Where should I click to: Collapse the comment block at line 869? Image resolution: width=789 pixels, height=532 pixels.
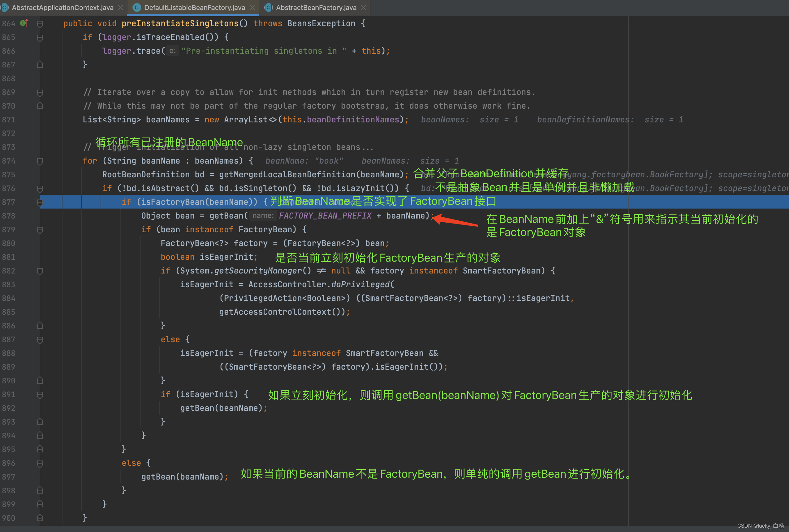coord(40,92)
